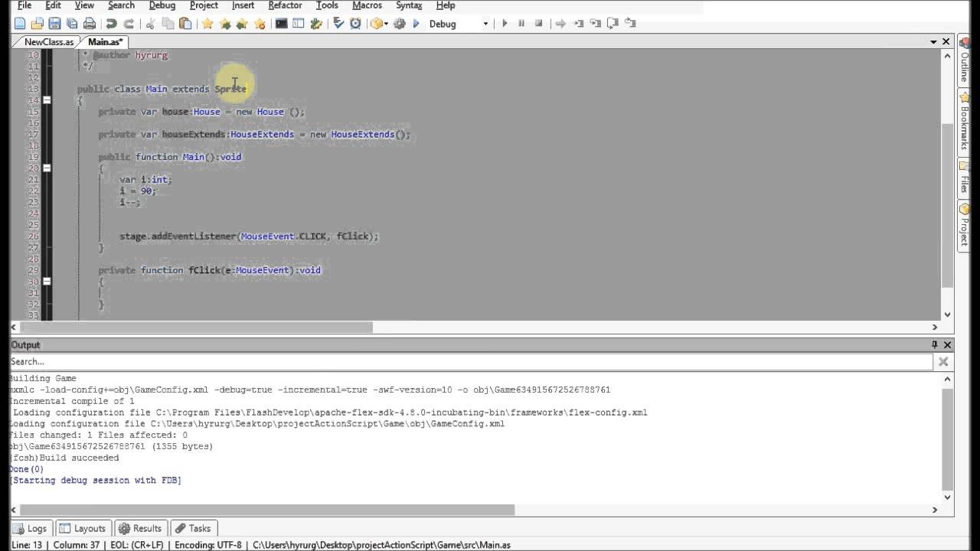This screenshot has width=980, height=551.
Task: Open the document tab list dropdown arrow
Action: (933, 42)
